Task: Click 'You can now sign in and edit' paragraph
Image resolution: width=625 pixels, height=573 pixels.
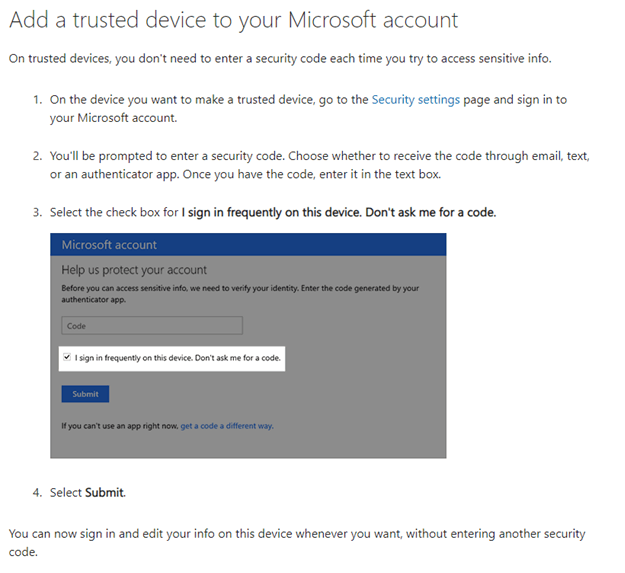Action: (x=297, y=543)
